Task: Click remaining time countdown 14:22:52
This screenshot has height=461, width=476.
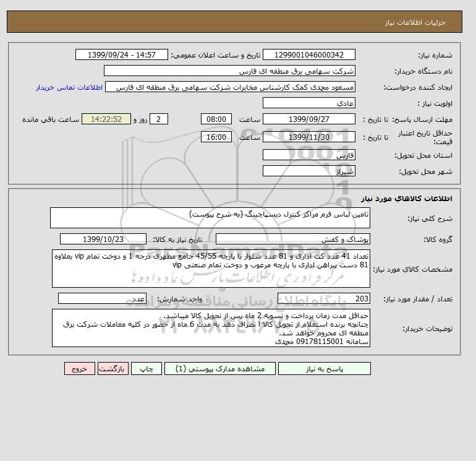Action: click(x=106, y=119)
